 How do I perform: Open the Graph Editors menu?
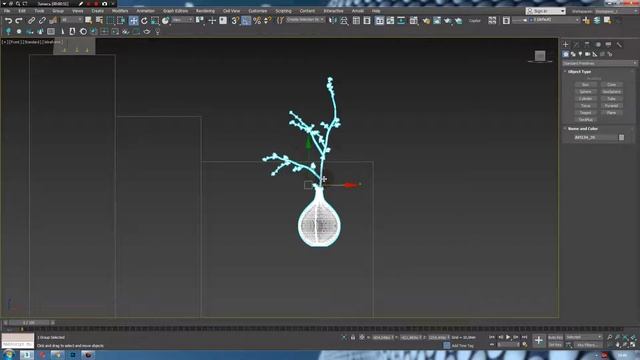click(x=176, y=11)
